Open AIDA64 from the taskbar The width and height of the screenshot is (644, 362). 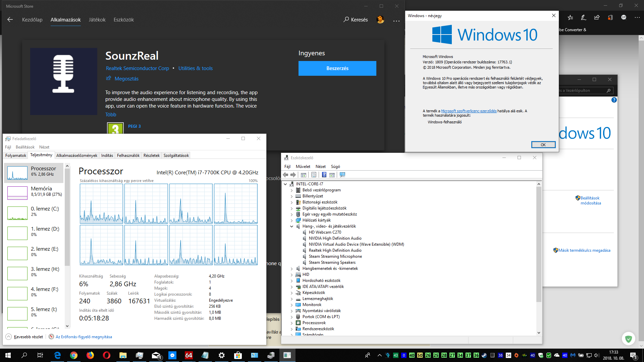coord(189,355)
